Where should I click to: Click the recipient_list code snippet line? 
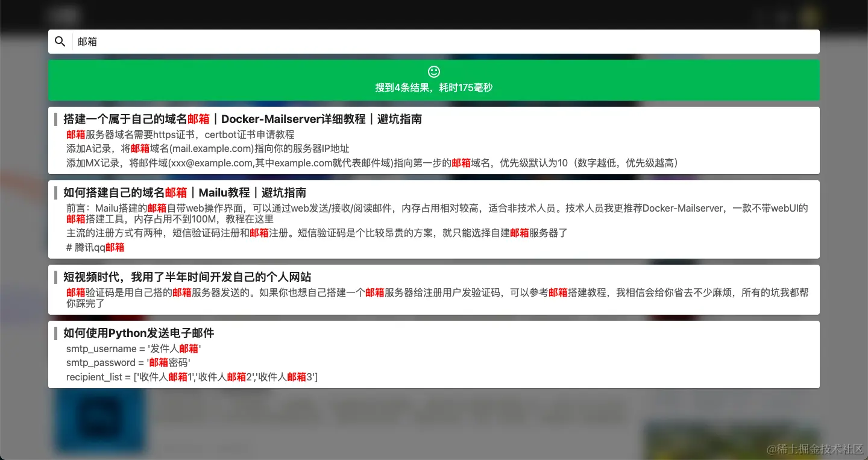coord(192,377)
